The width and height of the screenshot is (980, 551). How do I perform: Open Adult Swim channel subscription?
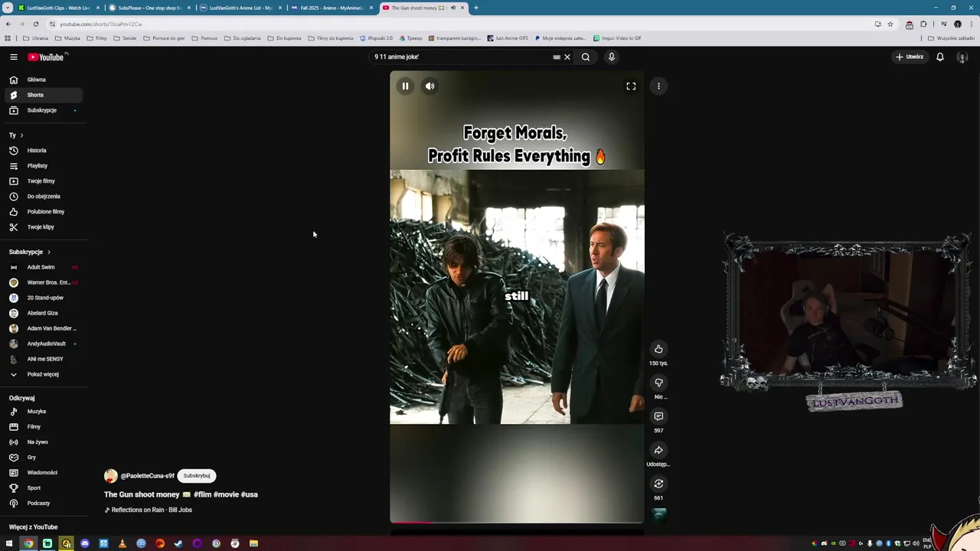(x=44, y=267)
